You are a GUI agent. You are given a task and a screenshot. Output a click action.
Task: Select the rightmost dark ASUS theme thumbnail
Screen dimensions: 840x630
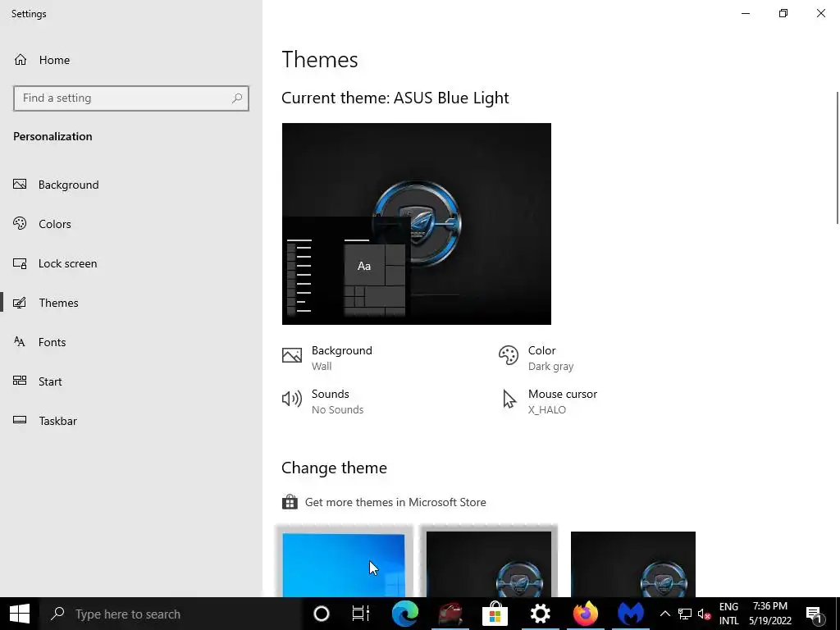pos(633,564)
